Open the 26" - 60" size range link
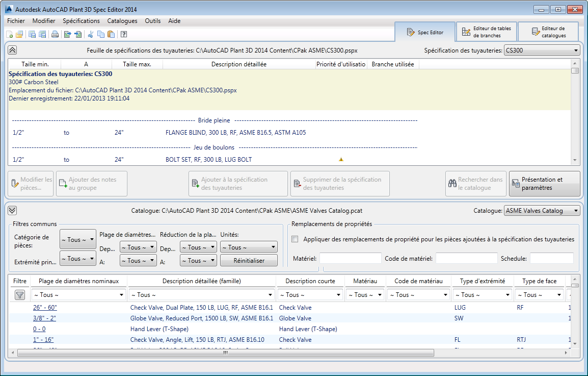Viewport: 588px width, 376px height. (x=45, y=308)
